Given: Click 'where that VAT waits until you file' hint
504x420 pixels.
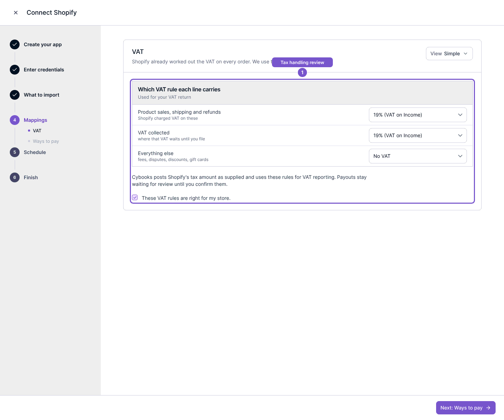Looking at the screenshot, I should tap(171, 139).
